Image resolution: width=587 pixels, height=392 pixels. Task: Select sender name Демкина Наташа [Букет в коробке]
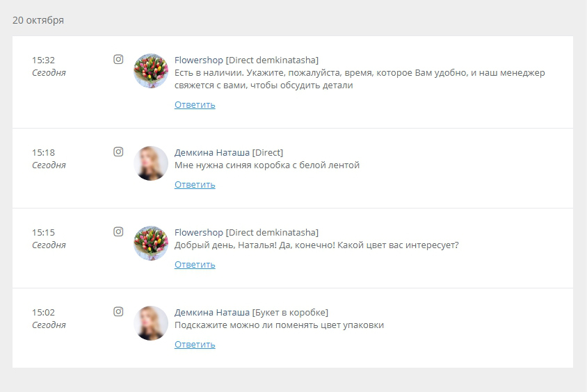pyautogui.click(x=251, y=312)
